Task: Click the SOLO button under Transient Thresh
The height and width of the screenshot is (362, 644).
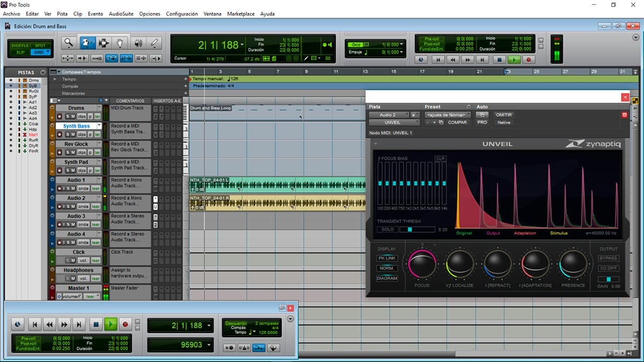Action: [387, 230]
